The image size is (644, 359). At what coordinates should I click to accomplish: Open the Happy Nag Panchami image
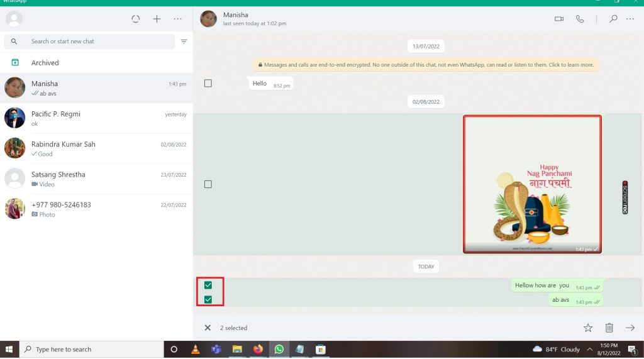coord(532,184)
